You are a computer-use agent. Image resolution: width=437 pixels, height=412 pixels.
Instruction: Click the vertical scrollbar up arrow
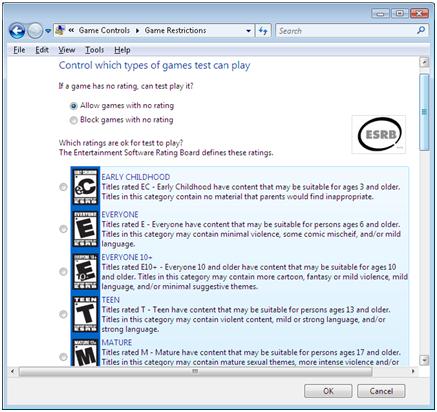coord(424,62)
